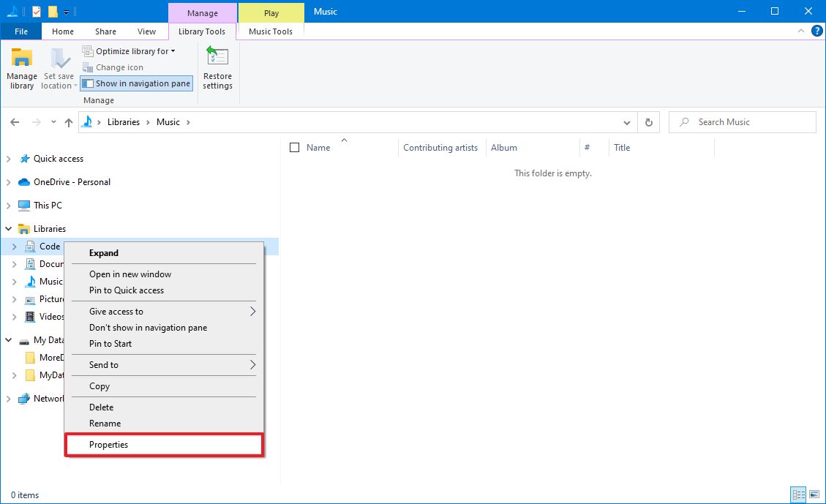Click the Set save location icon
826x504 pixels.
(59, 58)
